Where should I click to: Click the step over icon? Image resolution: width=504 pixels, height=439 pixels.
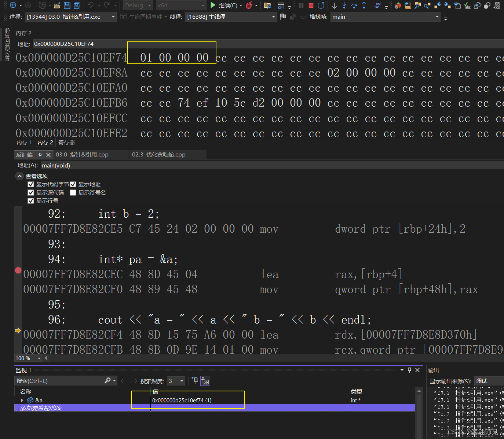354,5
